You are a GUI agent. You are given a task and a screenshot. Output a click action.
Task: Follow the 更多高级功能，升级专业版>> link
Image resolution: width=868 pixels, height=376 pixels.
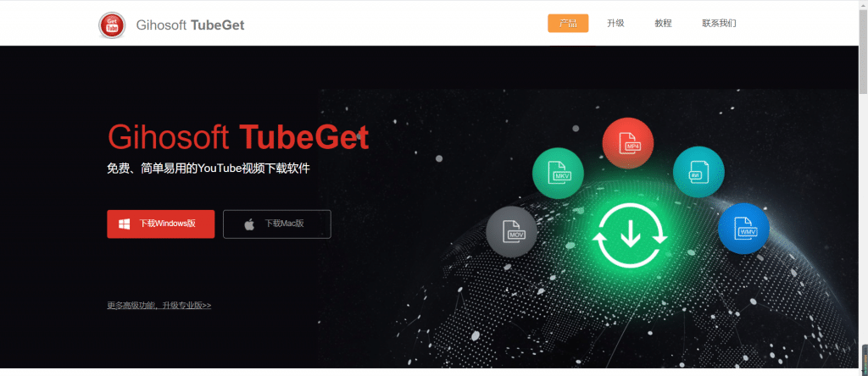tap(159, 305)
